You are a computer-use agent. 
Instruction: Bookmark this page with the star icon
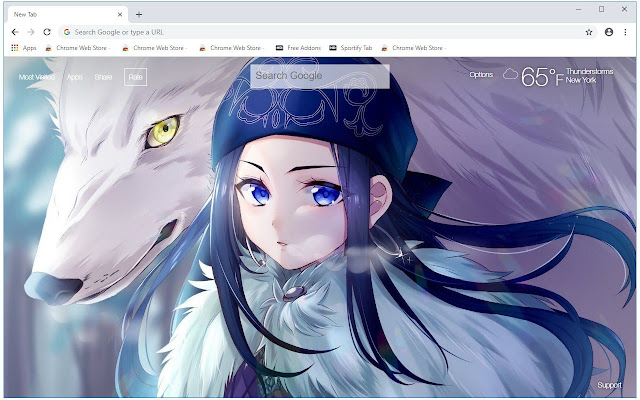coord(589,32)
